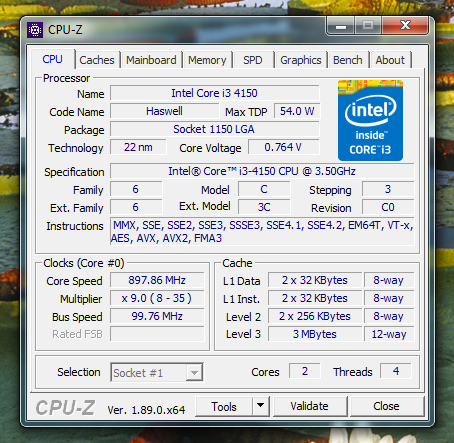
Task: Click the Name field Intel Core i3 4150
Action: coord(215,93)
